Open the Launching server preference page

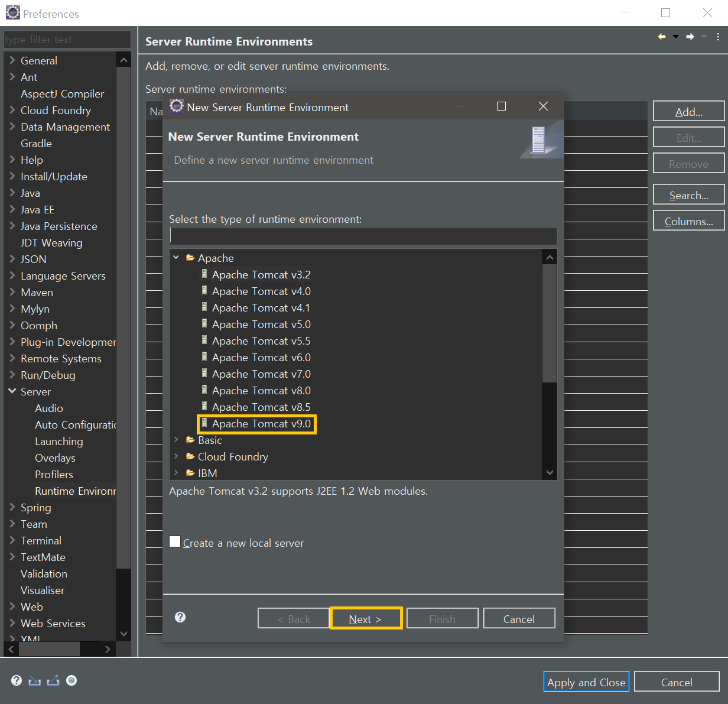coord(59,442)
